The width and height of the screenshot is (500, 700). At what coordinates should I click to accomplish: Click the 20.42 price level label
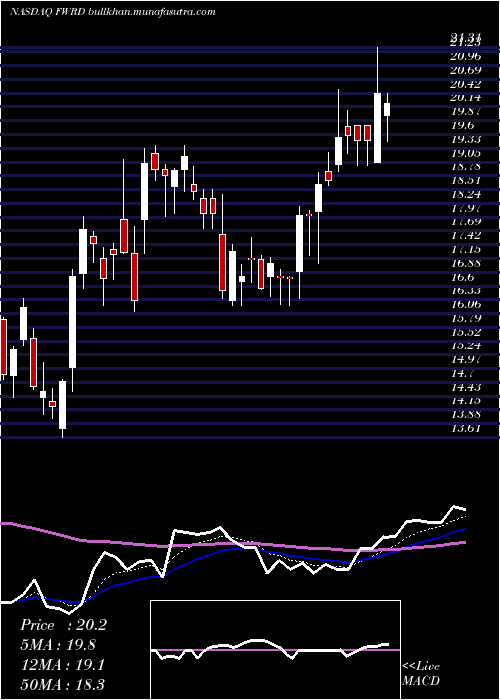[466, 84]
